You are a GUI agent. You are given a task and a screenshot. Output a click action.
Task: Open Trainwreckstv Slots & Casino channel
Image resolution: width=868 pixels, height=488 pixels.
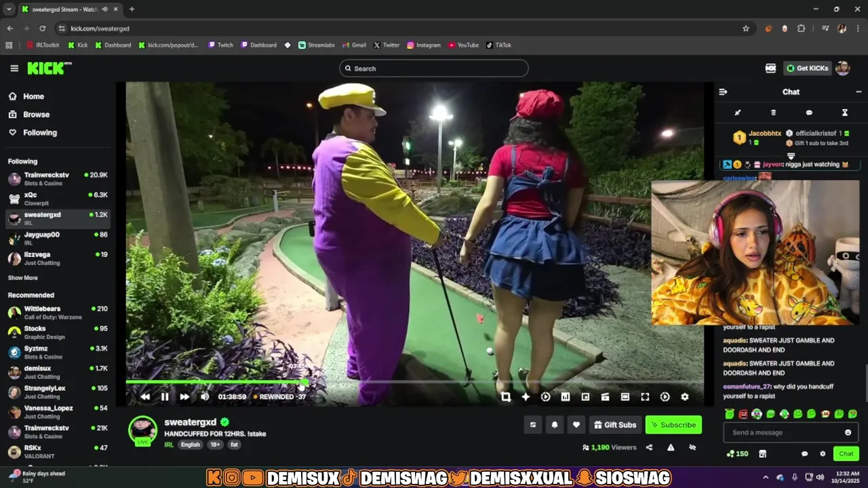(x=58, y=179)
